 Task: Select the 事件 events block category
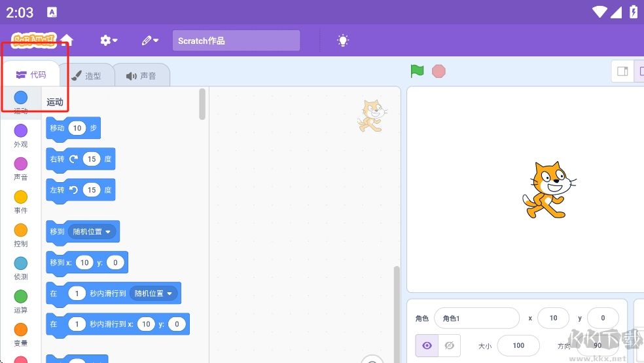[20, 202]
